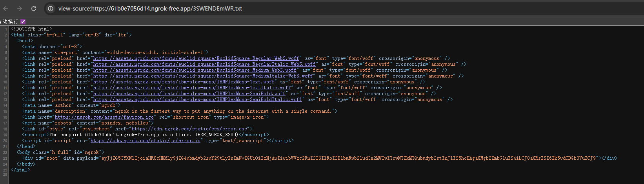Open the ngrok favicon.ico link

coord(104,117)
